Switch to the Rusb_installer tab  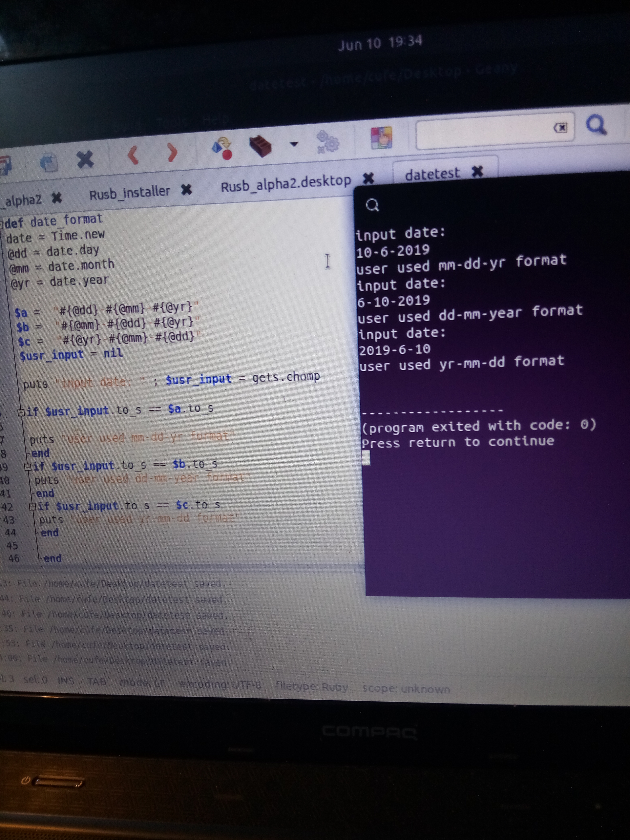tap(129, 192)
